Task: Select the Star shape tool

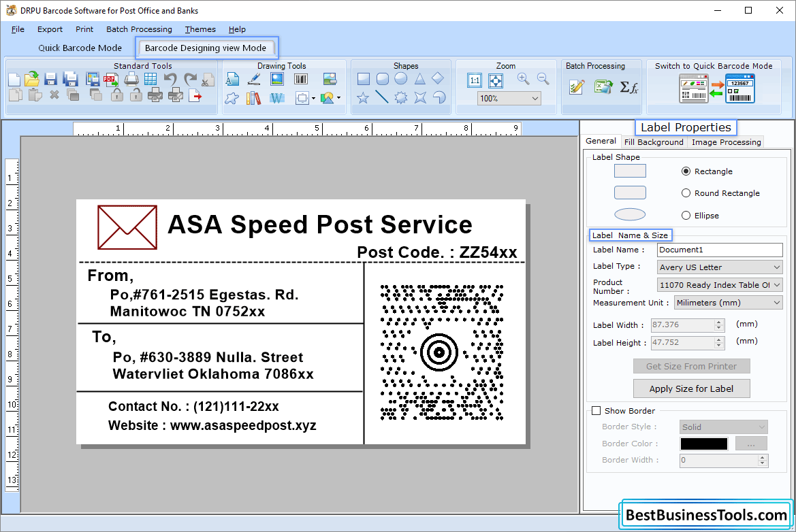Action: coord(363,97)
